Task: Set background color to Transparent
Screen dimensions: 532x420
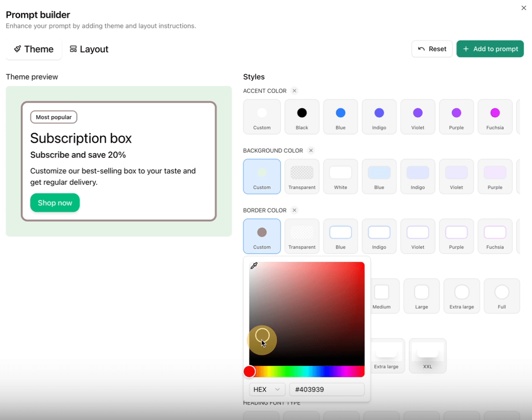Action: tap(302, 176)
